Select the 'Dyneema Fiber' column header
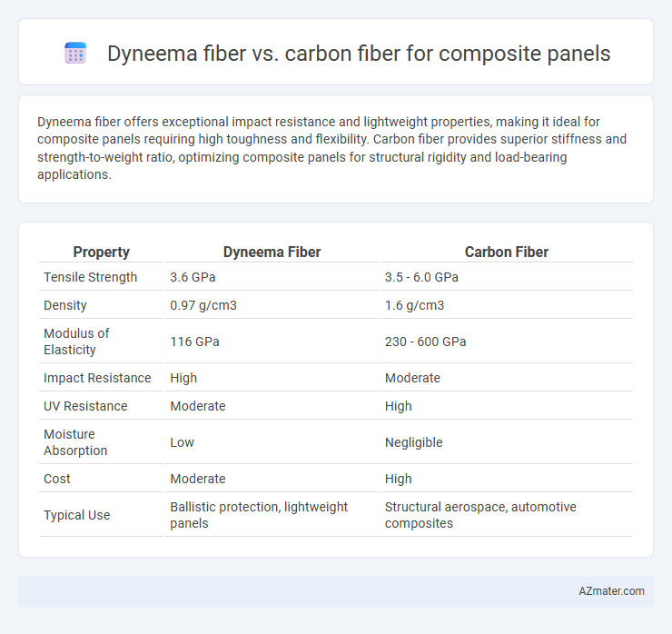 [x=272, y=253]
